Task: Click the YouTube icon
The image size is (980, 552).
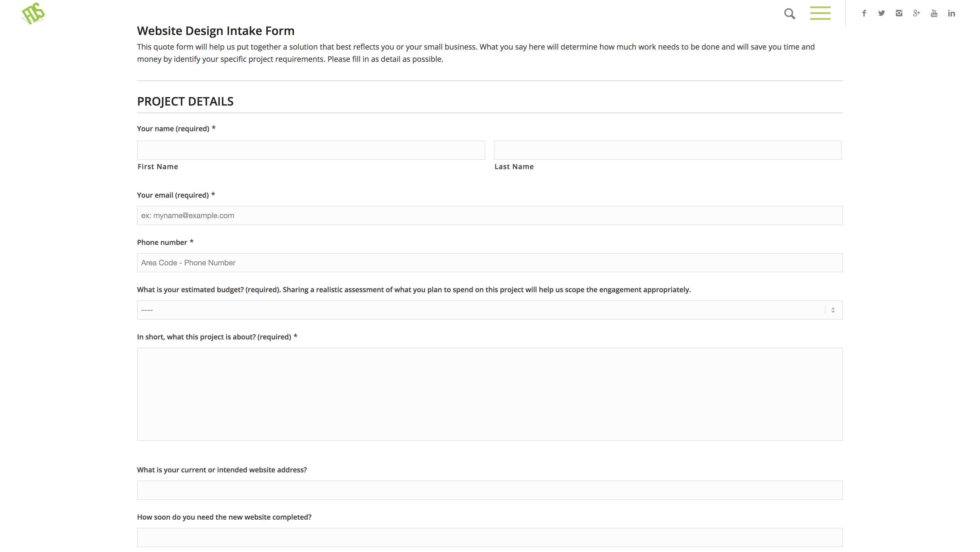Action: 934,13
